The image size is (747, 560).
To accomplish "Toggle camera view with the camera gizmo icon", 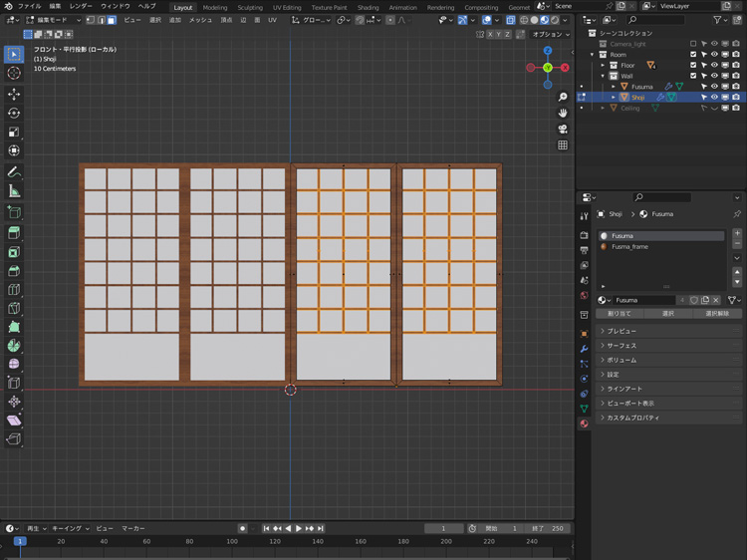I will point(563,129).
